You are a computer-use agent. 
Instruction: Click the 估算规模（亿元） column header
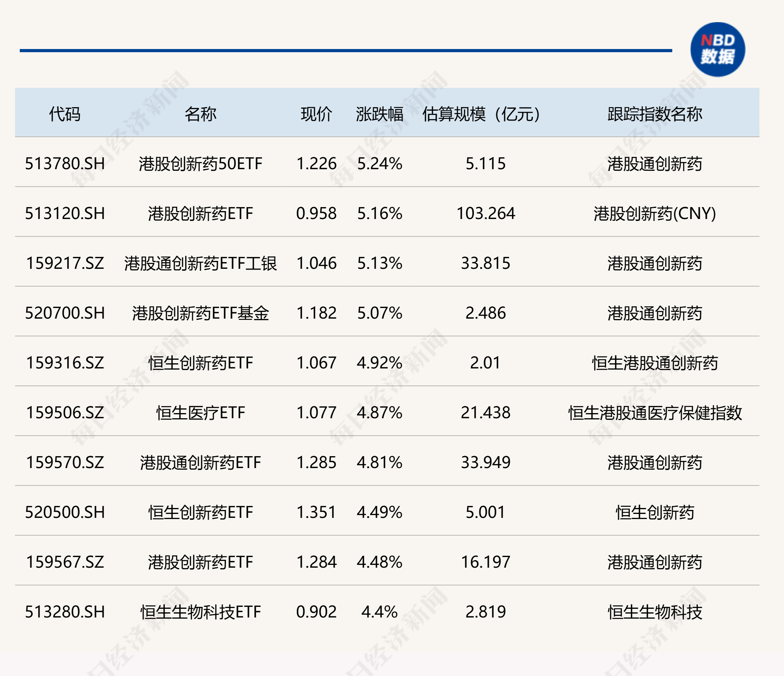coord(481,114)
